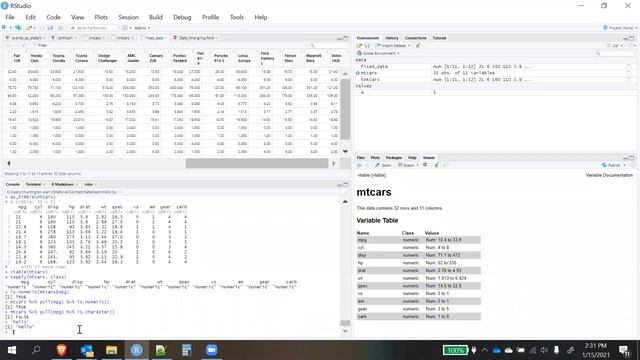Open the Code menu
This screenshot has height=360, width=640.
coord(53,17)
